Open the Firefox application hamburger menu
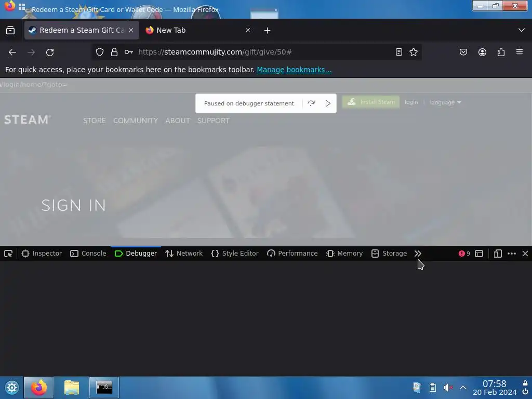The image size is (532, 399). point(520,52)
